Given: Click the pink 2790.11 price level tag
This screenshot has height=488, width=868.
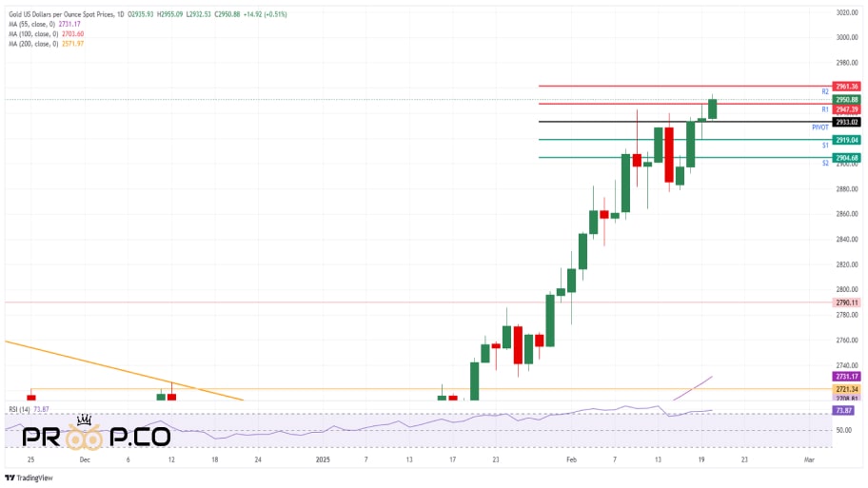Looking at the screenshot, I should [846, 303].
